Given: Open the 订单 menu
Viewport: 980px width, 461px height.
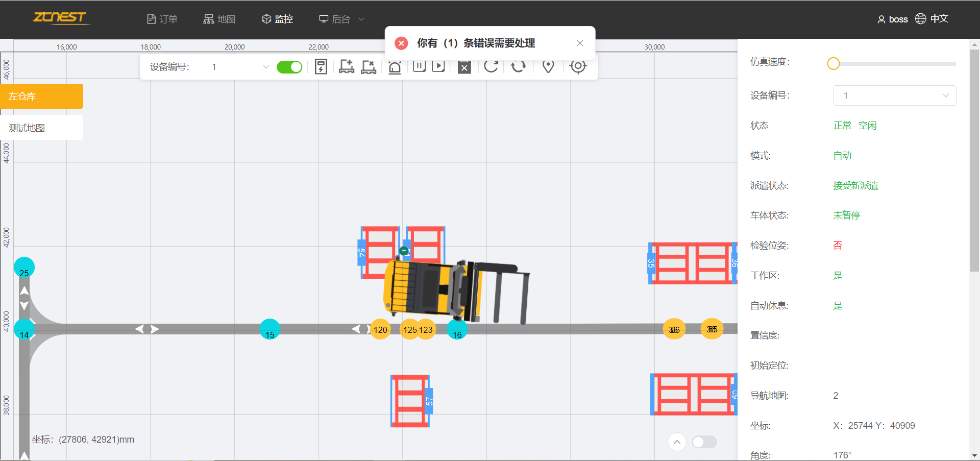Looking at the screenshot, I should [162, 19].
